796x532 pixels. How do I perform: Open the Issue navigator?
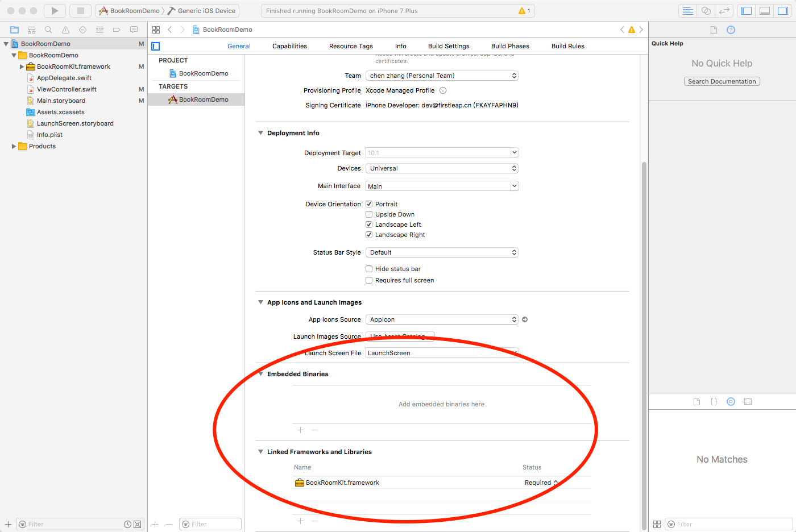point(65,30)
